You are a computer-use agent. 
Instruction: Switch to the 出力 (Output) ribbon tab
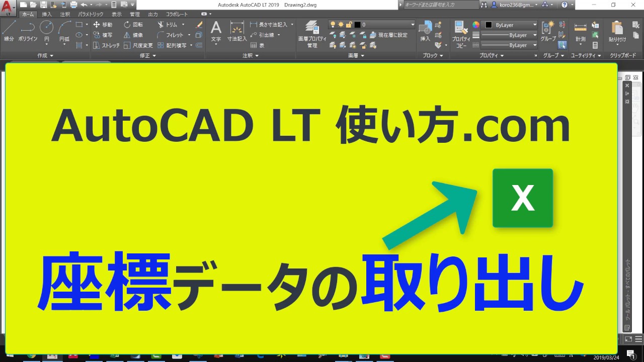153,15
